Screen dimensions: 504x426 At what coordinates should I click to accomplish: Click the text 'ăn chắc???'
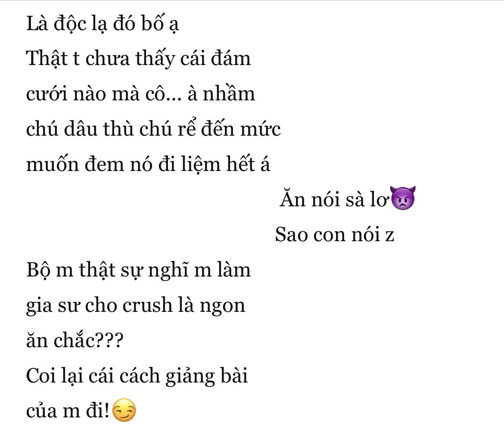pyautogui.click(x=75, y=340)
